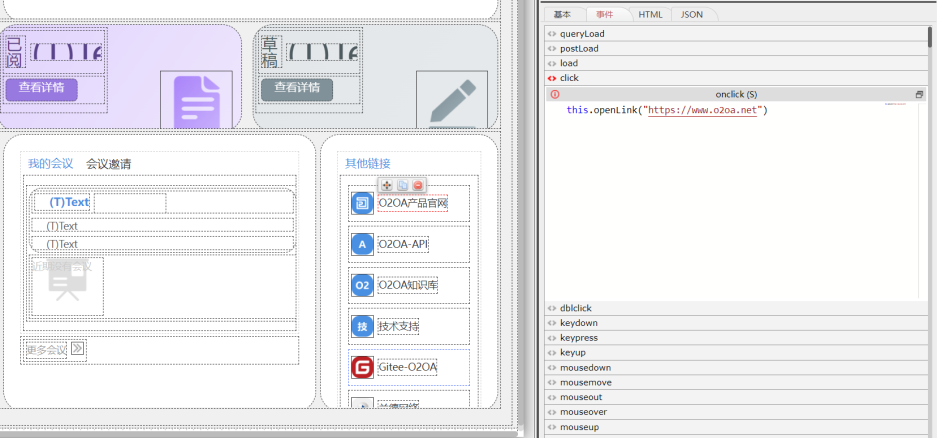The height and width of the screenshot is (438, 937).
Task: Click the O2OA产品官网 blue square icon
Action: pyautogui.click(x=363, y=203)
